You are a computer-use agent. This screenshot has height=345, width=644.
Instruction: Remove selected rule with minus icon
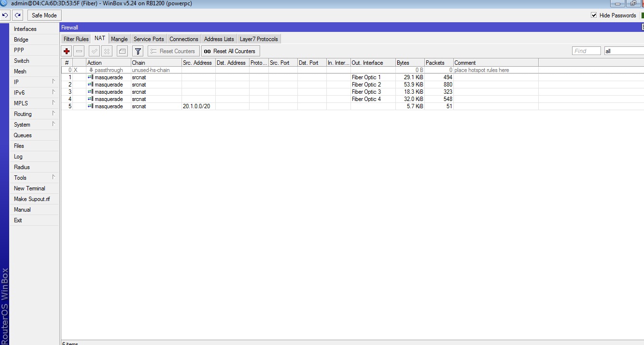tap(79, 51)
